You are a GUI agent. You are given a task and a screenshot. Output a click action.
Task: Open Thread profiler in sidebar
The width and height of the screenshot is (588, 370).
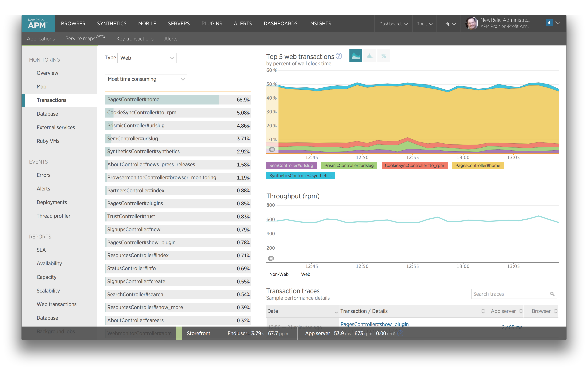tap(53, 216)
